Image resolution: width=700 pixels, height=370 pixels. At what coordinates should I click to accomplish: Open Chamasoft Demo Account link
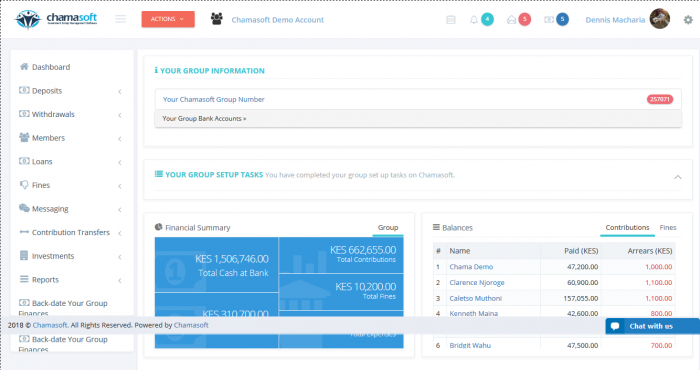[x=278, y=20]
